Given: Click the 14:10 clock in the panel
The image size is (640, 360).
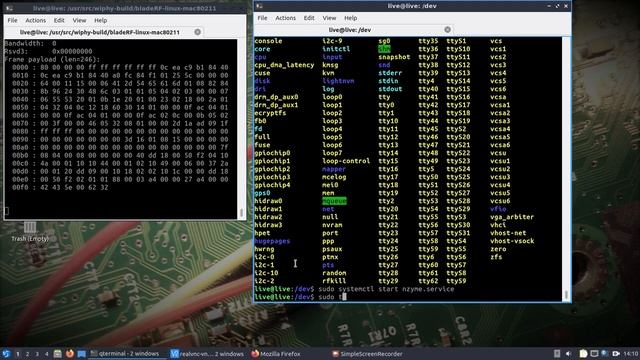Looking at the screenshot, I should pyautogui.click(x=631, y=353).
